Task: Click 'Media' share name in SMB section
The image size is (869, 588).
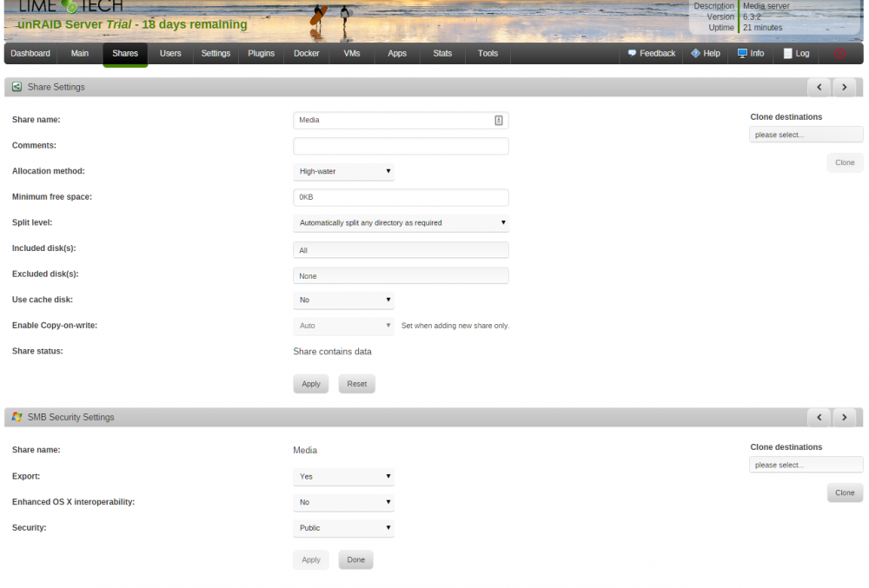Action: [x=305, y=450]
